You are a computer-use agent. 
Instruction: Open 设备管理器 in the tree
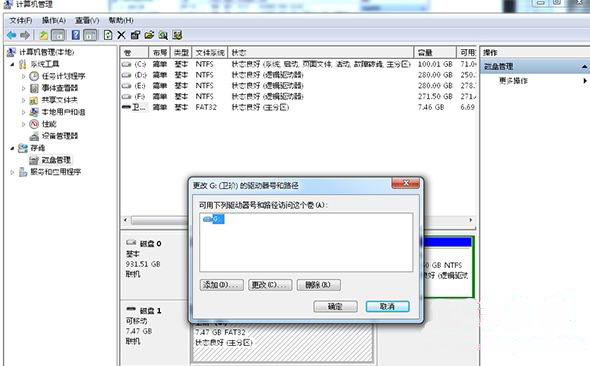(x=60, y=136)
